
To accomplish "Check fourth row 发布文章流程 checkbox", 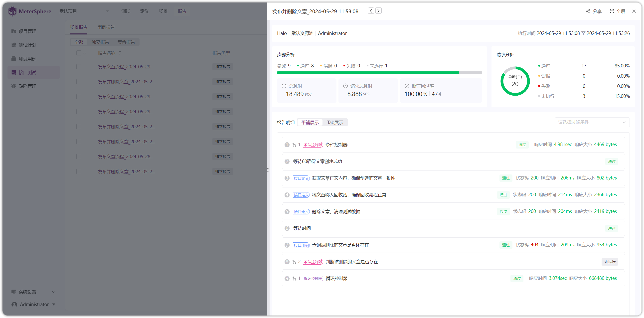I will [79, 112].
